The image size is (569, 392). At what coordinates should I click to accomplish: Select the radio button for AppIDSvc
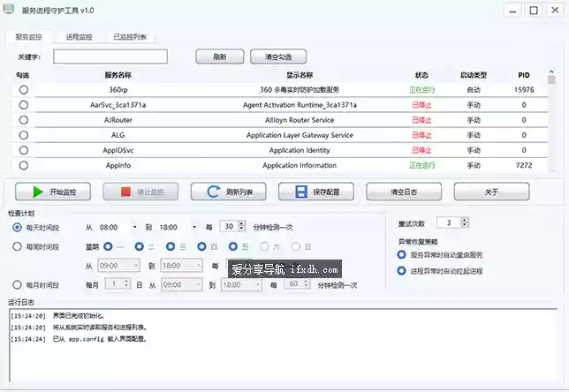[24, 150]
